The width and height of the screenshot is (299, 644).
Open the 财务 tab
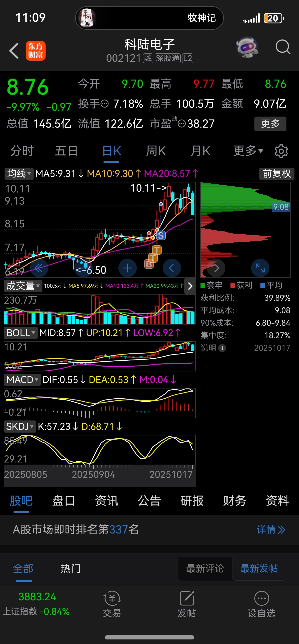(x=234, y=501)
